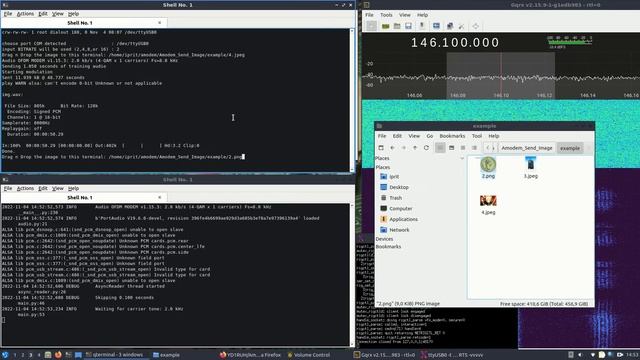This screenshot has width=640, height=360.
Task: Open bottom shell window File menu
Action: click(x=8, y=188)
